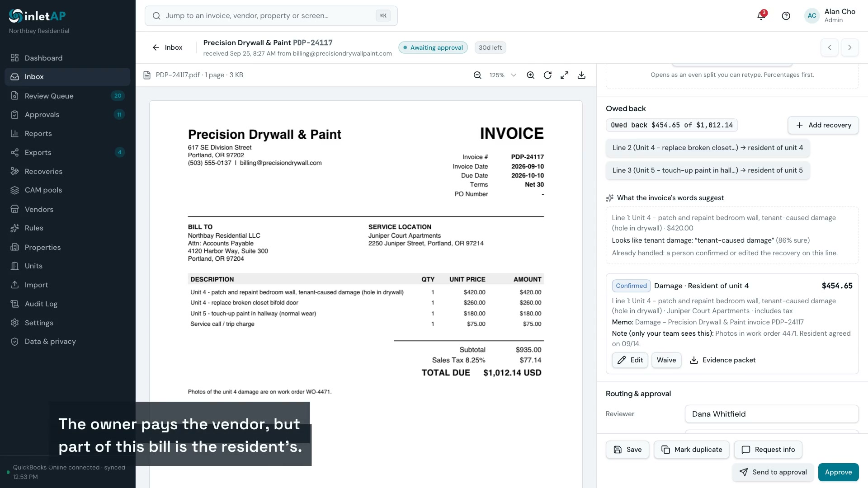
Task: Open help question mark icon
Action: click(786, 16)
